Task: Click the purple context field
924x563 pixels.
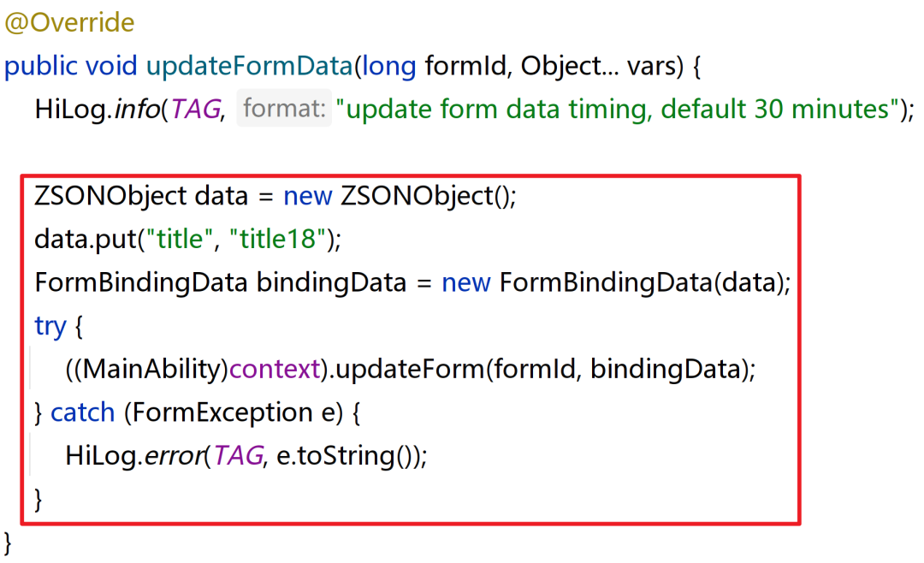Action: 273,369
